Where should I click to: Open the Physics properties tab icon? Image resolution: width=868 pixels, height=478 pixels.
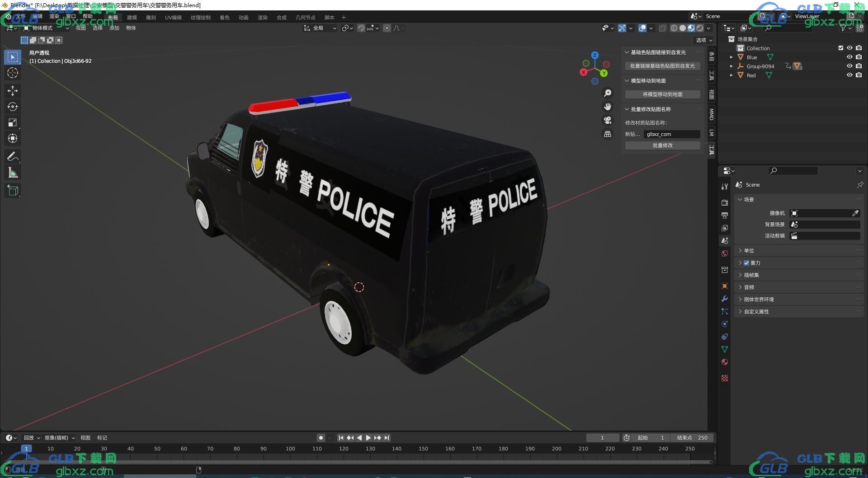pyautogui.click(x=725, y=324)
